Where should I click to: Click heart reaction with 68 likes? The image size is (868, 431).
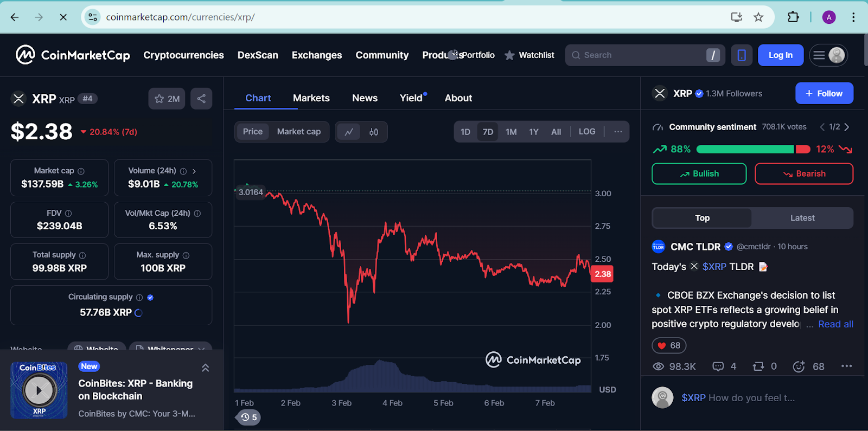tap(669, 345)
